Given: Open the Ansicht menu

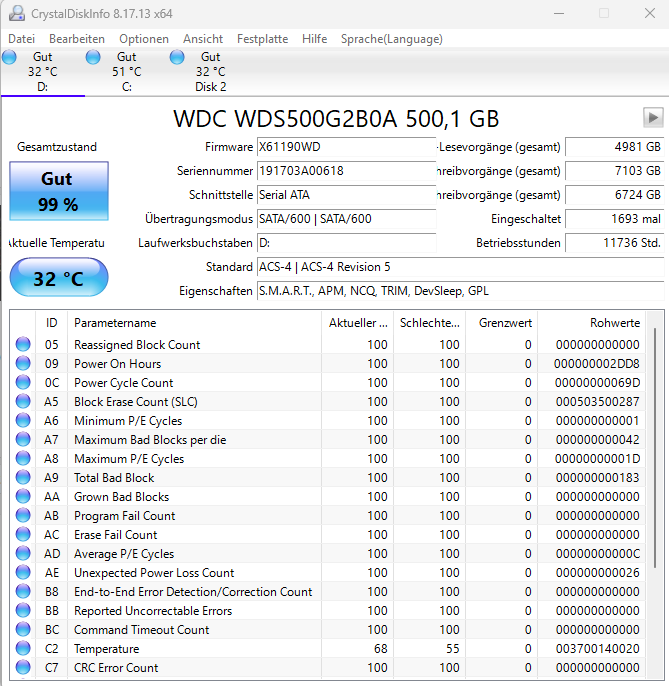Looking at the screenshot, I should pos(203,39).
